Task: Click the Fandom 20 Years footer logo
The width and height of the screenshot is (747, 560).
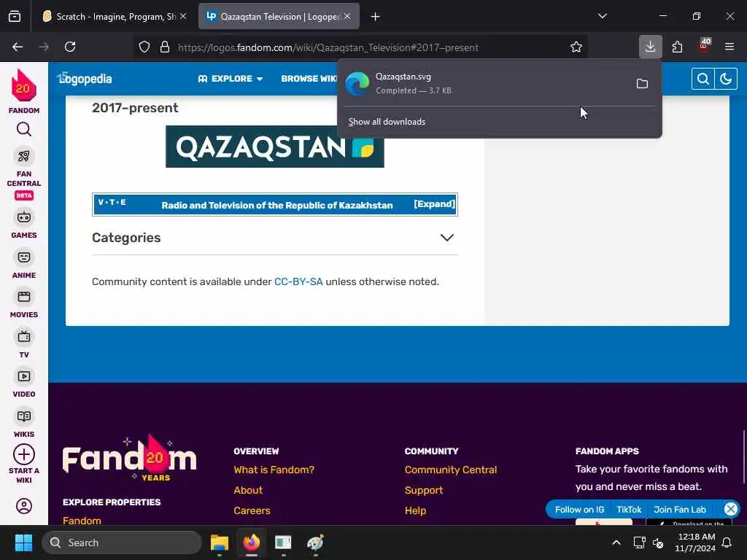Action: click(130, 458)
